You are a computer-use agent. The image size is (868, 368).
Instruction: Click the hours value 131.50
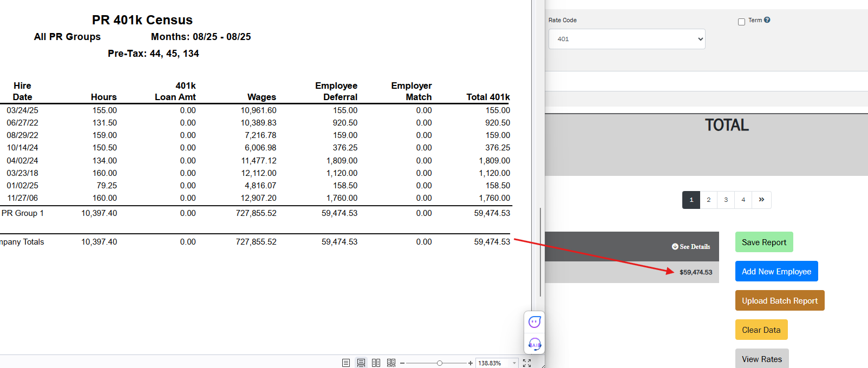click(x=105, y=123)
